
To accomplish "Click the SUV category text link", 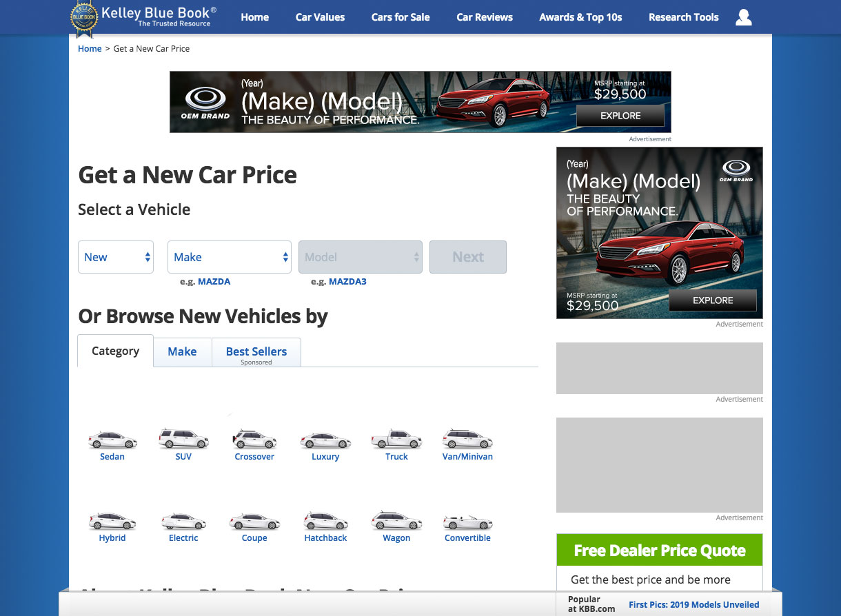I will [x=183, y=457].
